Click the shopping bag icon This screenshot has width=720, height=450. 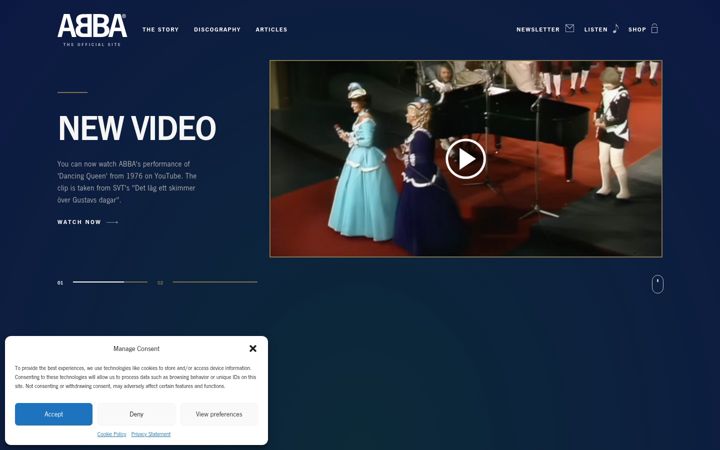pos(654,28)
